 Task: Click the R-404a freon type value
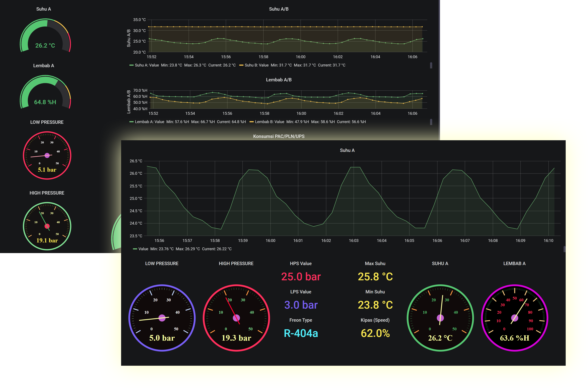click(301, 333)
